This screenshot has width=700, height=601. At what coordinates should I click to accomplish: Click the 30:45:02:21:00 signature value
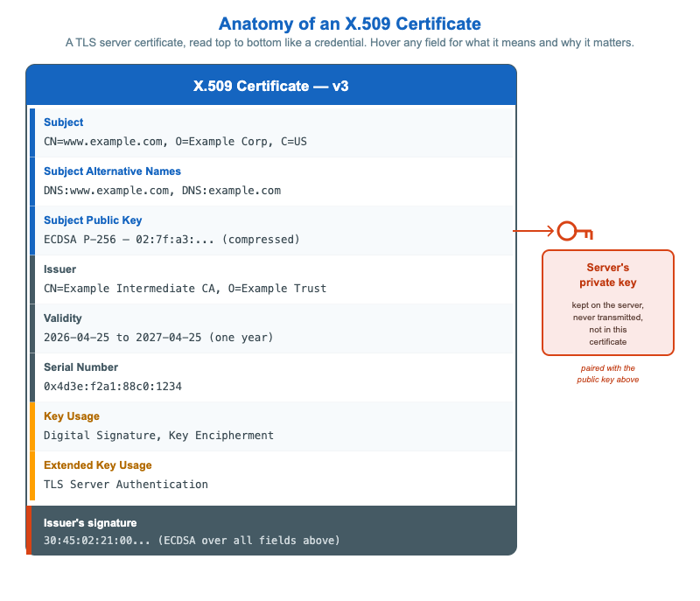[192, 541]
